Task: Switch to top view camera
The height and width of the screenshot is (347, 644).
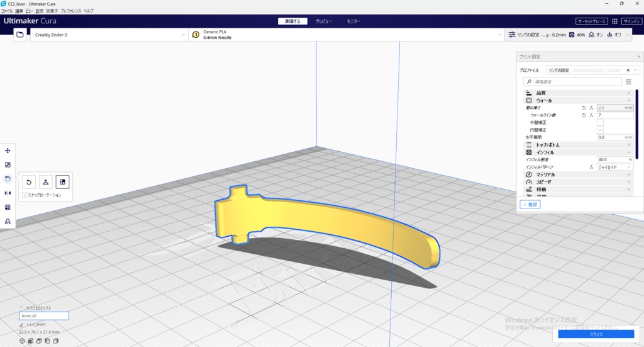Action: (x=39, y=341)
